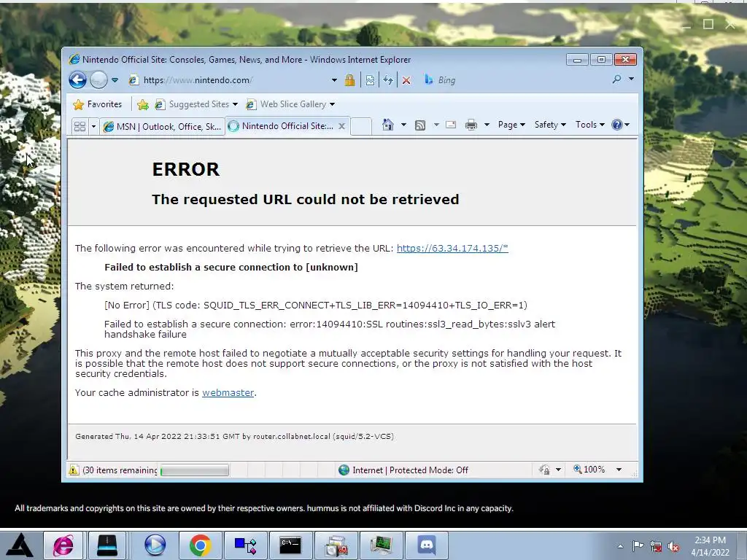Click the Read Mail icon

pyautogui.click(x=451, y=125)
